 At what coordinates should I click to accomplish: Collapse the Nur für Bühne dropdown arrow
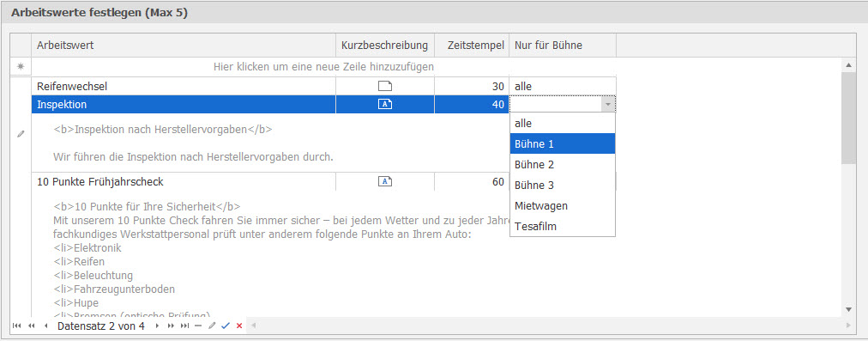pos(608,104)
